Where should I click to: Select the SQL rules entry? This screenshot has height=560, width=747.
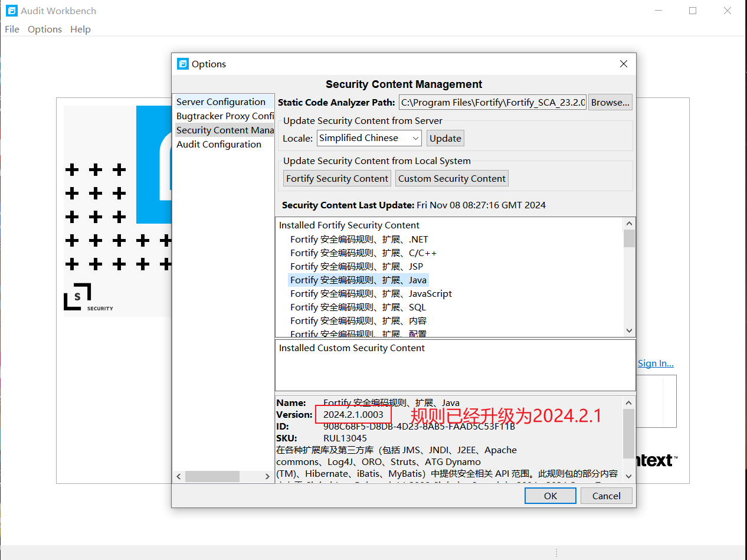pyautogui.click(x=358, y=307)
